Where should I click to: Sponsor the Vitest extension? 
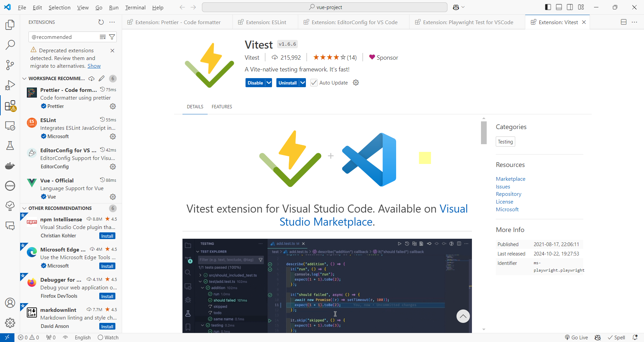pos(383,58)
